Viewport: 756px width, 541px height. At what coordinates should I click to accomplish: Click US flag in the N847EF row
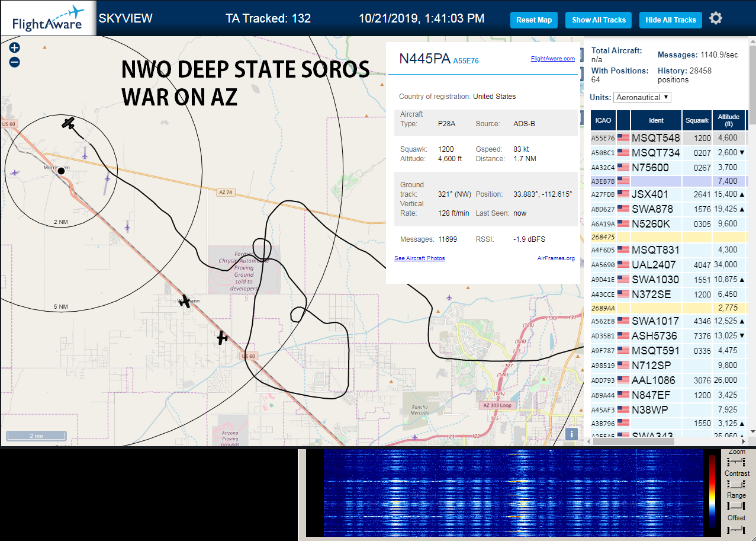[623, 395]
